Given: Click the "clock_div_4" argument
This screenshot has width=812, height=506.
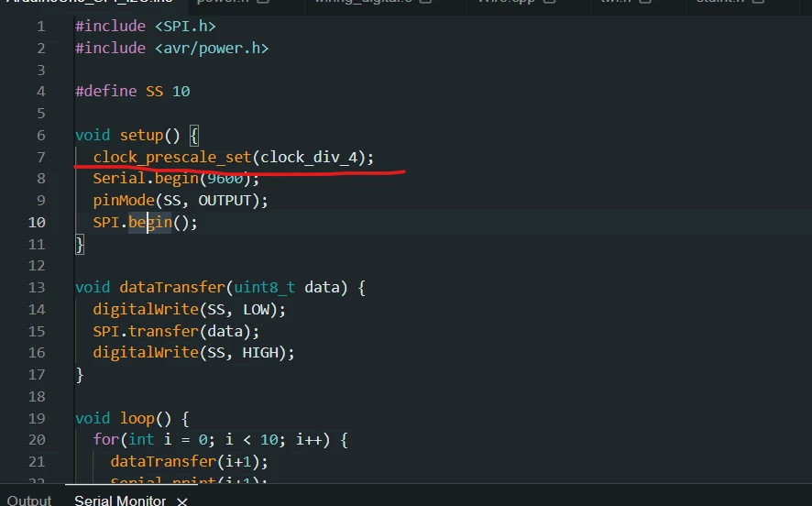Looking at the screenshot, I should tap(309, 157).
